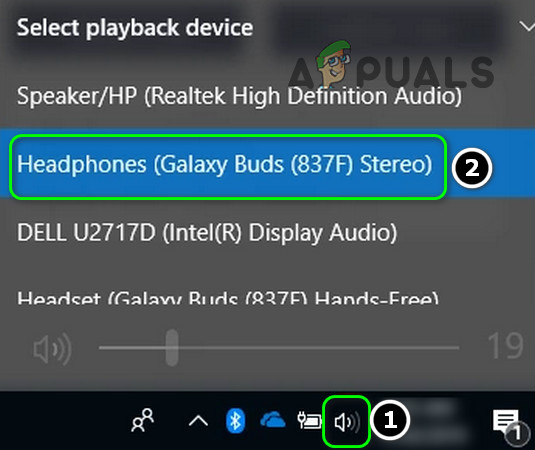Click the numbered step 2 badge
Screen dimensions: 535x450
click(x=472, y=168)
